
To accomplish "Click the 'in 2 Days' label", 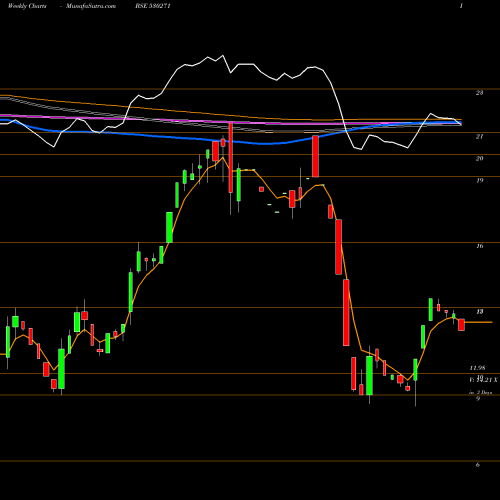I will pyautogui.click(x=480, y=393).
